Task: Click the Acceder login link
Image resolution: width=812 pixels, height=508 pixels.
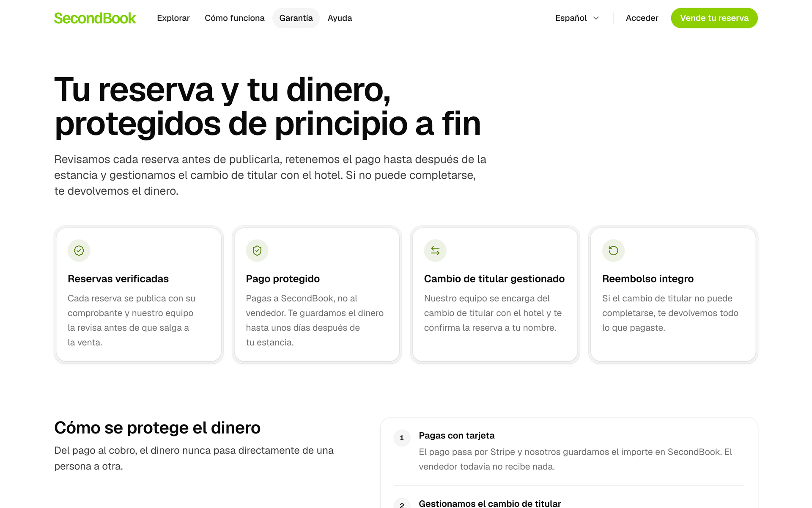Action: [x=642, y=18]
